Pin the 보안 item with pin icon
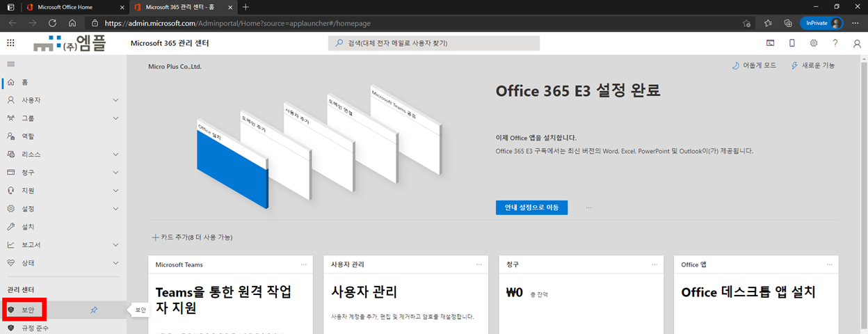868x334 pixels. click(95, 310)
